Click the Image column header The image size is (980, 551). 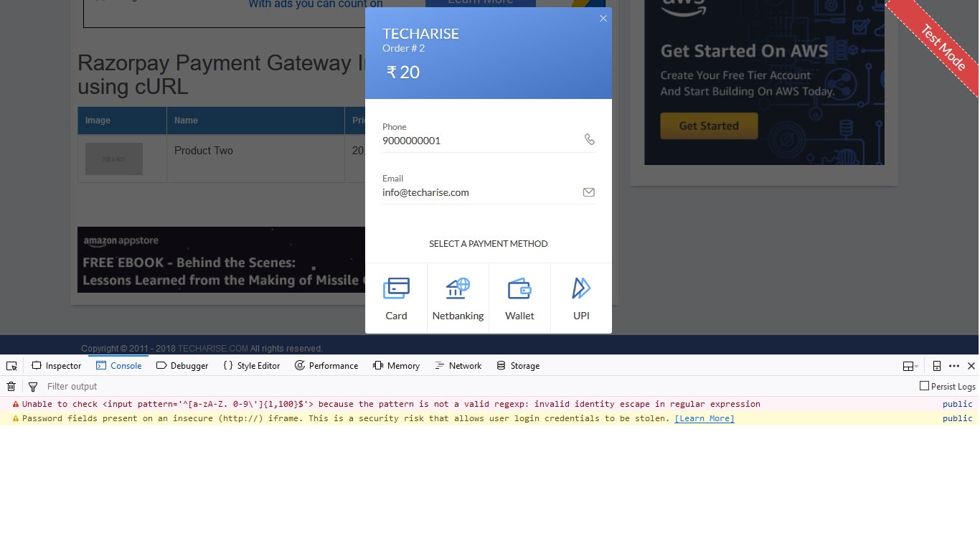pos(122,121)
